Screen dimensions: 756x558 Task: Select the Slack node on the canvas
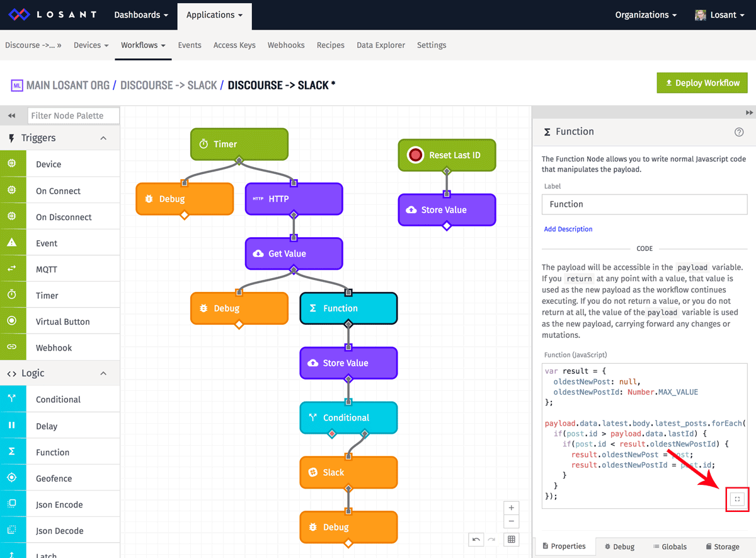pos(348,472)
